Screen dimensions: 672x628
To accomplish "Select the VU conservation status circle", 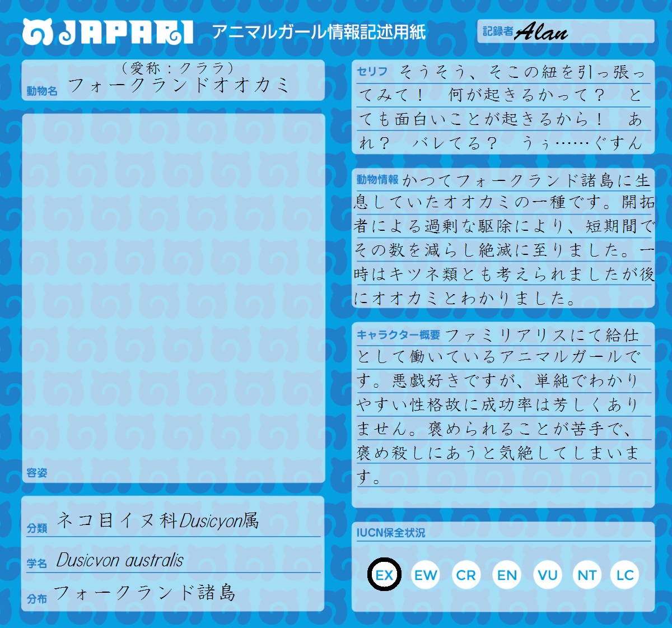I will click(547, 575).
